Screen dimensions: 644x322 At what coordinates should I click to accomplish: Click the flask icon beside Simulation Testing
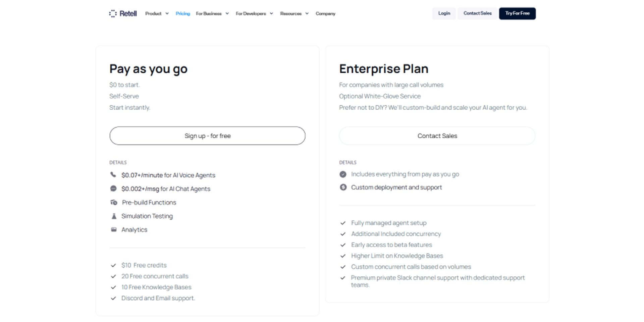pos(114,216)
